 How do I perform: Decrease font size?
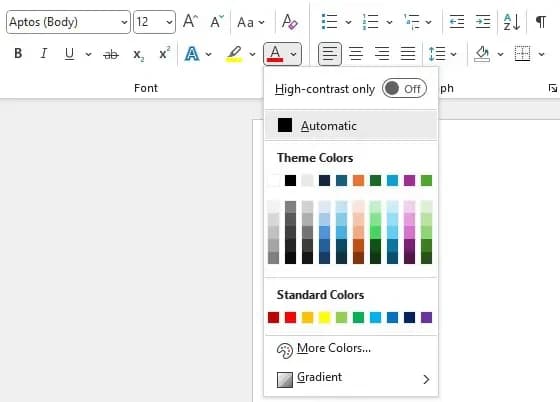click(216, 22)
